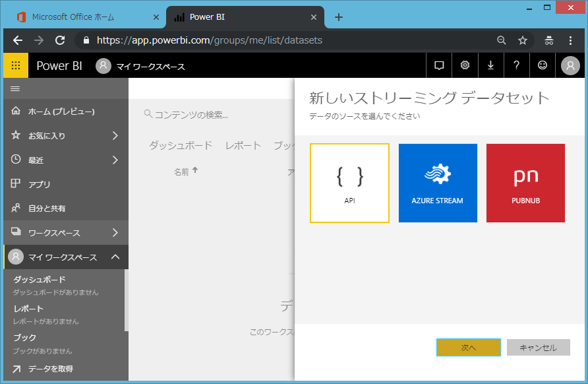Close the Microsoft Office ホーム tab
588x384 pixels.
pos(156,17)
